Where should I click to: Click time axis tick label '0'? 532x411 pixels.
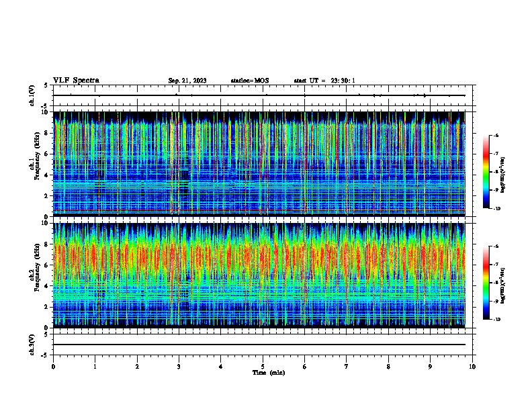coord(53,367)
